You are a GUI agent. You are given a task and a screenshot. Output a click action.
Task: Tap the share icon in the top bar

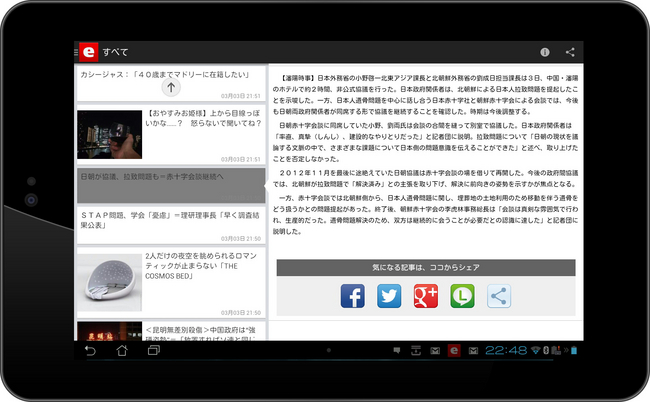pos(570,52)
